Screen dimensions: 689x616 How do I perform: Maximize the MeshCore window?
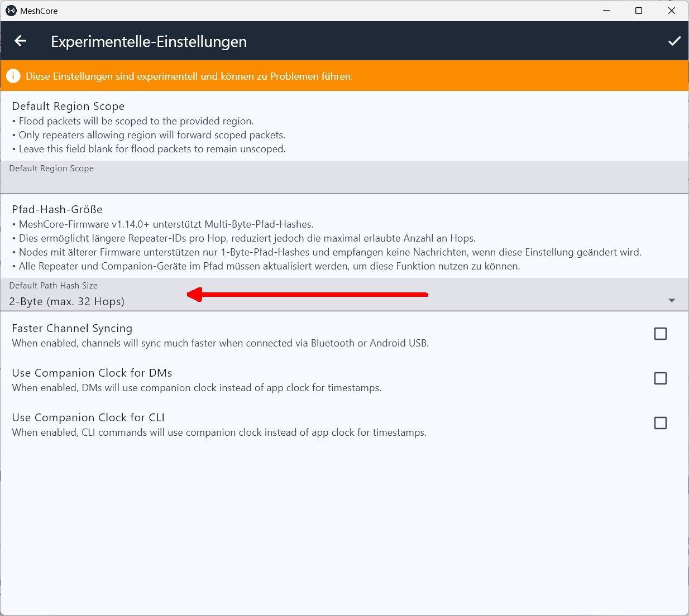(639, 11)
